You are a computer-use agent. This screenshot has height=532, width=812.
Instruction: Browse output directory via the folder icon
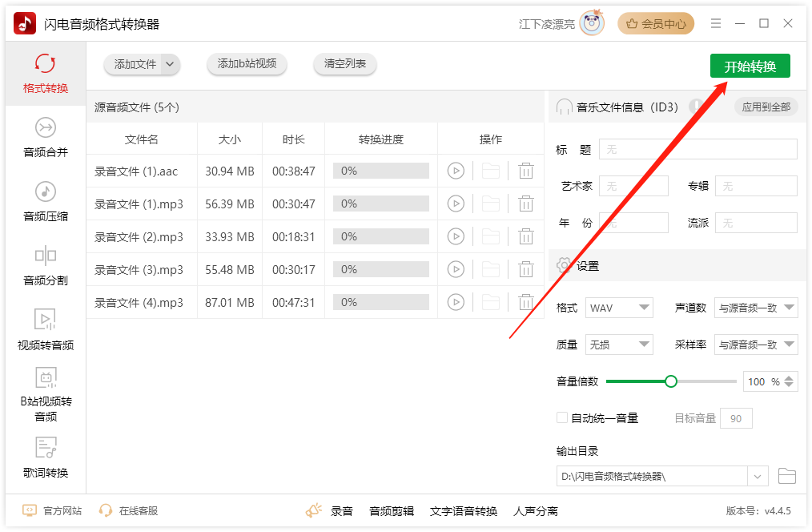(786, 475)
